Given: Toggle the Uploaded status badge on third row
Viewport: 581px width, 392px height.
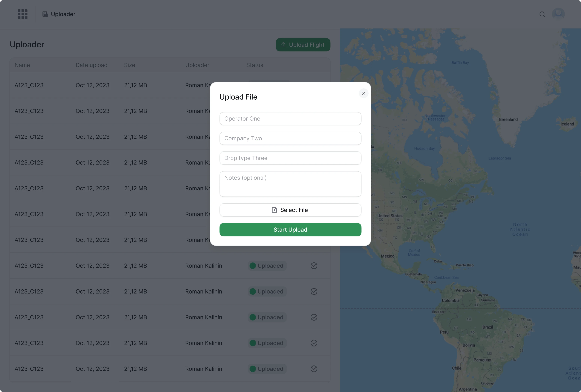Looking at the screenshot, I should click(266, 317).
